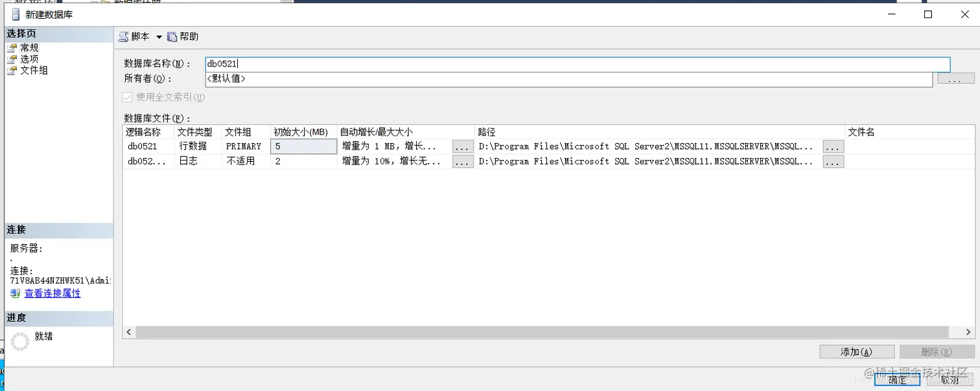Click the 自动增长/最大大小 column header
This screenshot has height=391, width=980.
(x=406, y=132)
